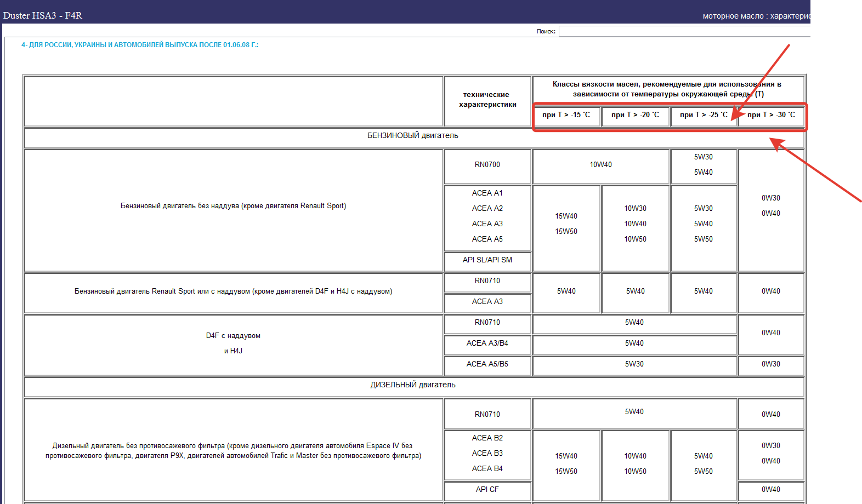Click the Дизельный двигатель без противосажевого фильтра description
Image resolution: width=862 pixels, height=504 pixels.
pyautogui.click(x=233, y=450)
